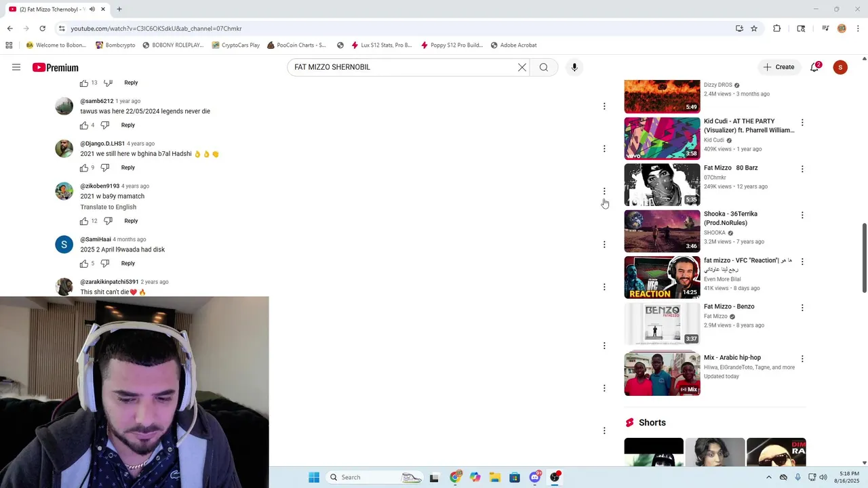Screen dimensions: 868x488
Task: Reply to the @Django.D.LHS1 comment
Action: point(128,167)
